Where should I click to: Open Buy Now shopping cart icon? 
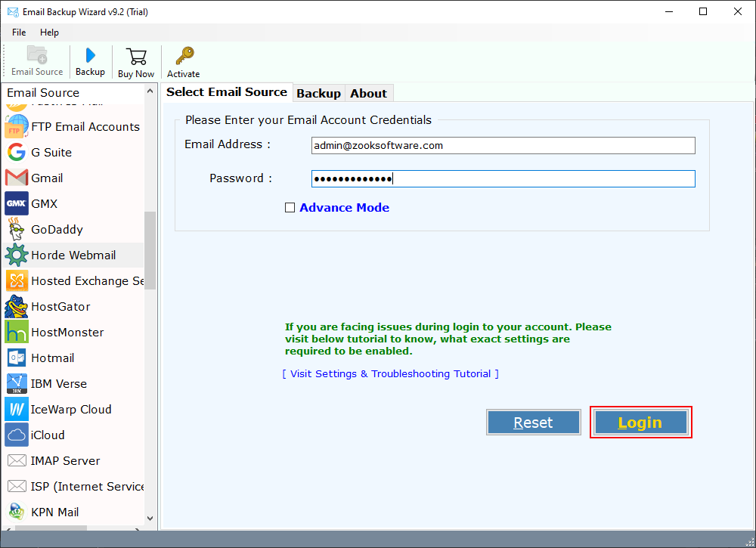pos(136,57)
